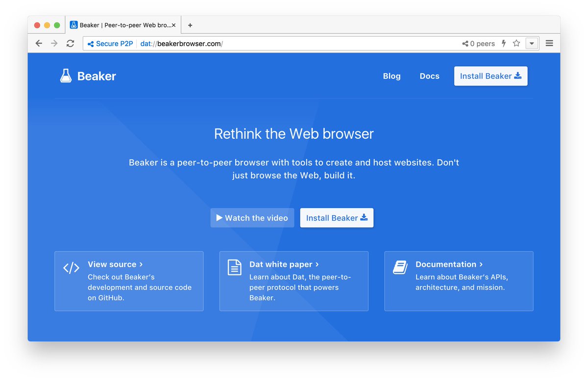Click the Dat white paper document icon
The width and height of the screenshot is (588, 381).
235,268
